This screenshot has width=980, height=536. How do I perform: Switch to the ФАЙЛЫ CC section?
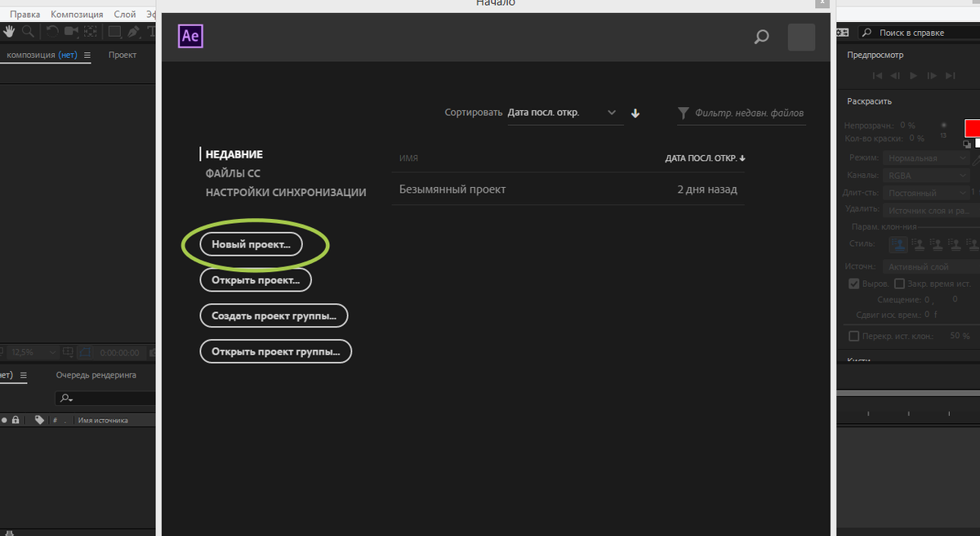(232, 172)
